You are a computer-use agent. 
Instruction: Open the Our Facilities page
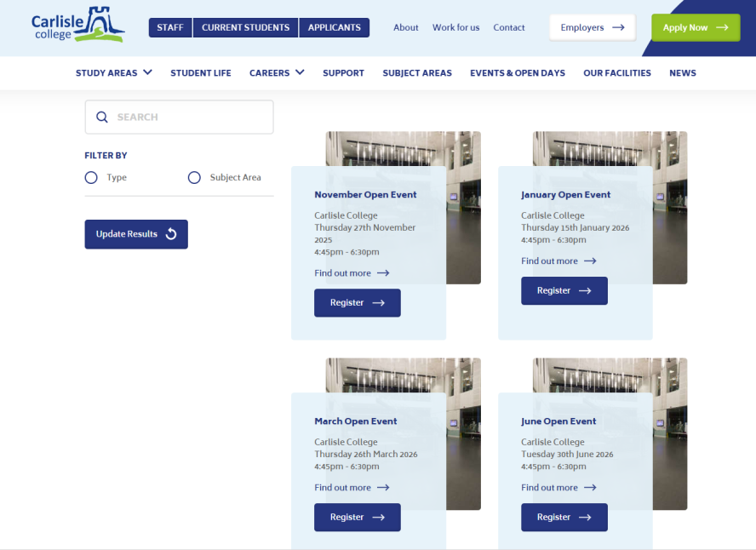tap(616, 73)
